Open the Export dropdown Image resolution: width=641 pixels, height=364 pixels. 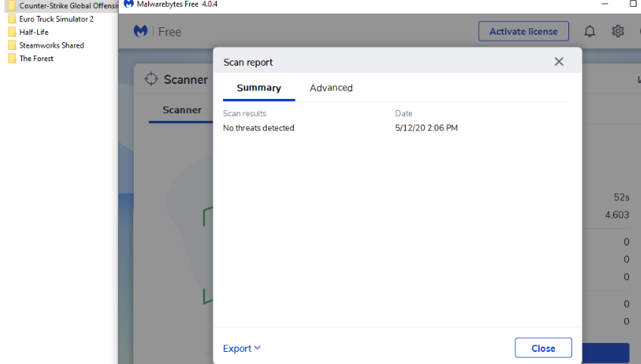(242, 348)
